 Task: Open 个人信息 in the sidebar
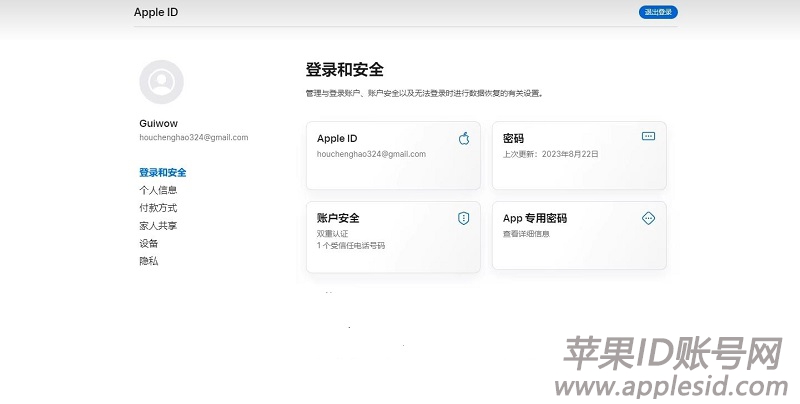(158, 190)
